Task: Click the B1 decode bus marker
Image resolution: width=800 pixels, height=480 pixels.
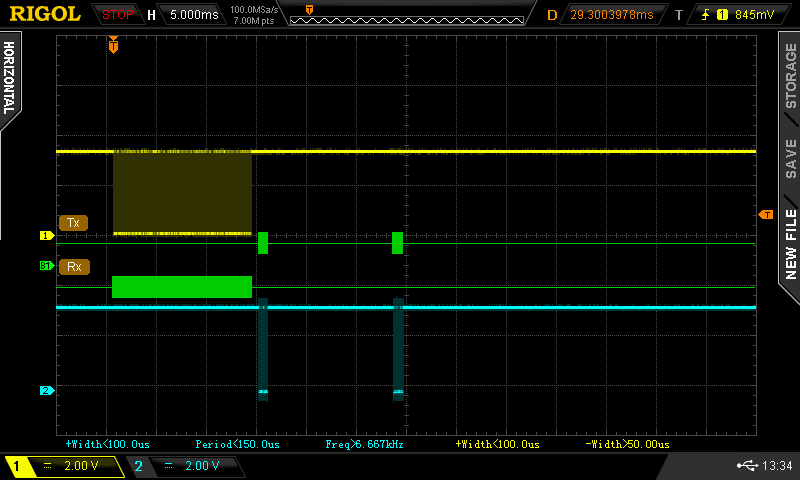Action: [x=47, y=266]
